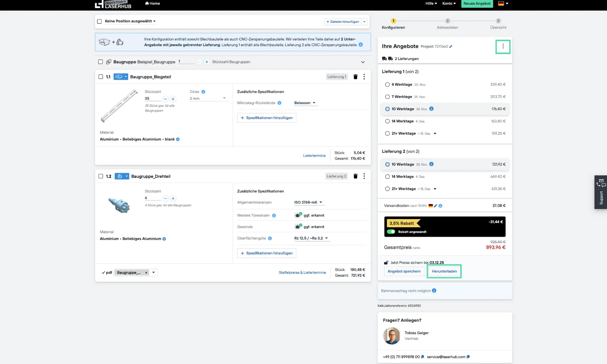Open the Hilfe menu
Viewport: 607px width, 364px height.
(431, 4)
